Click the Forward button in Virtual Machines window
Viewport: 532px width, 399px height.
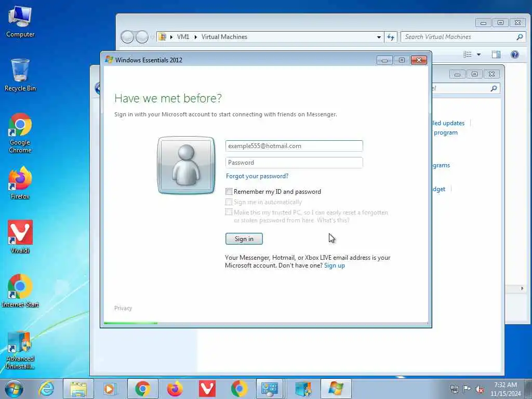(141, 37)
